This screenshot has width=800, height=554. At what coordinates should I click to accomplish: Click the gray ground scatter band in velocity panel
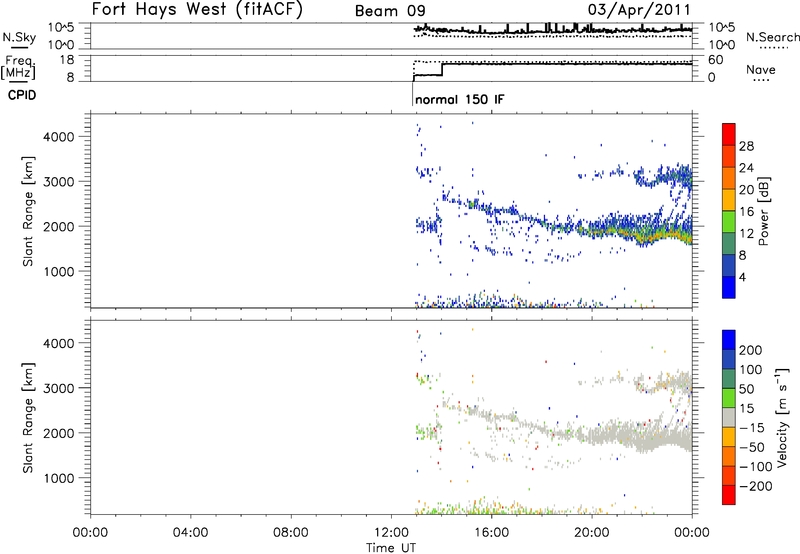(x=638, y=436)
